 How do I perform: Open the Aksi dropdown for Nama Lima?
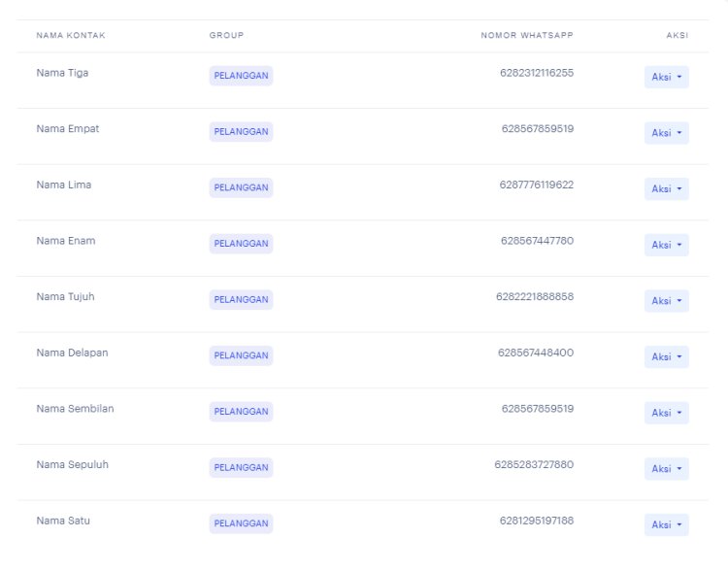point(666,188)
